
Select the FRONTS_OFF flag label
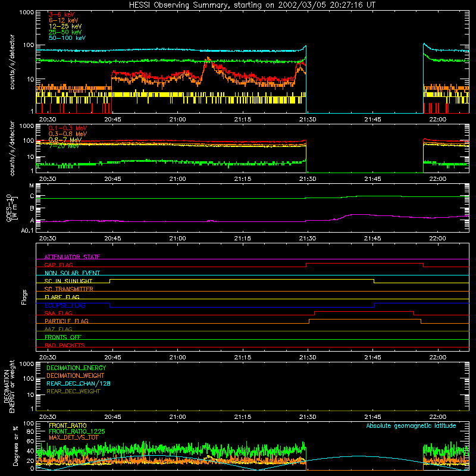pos(63,337)
